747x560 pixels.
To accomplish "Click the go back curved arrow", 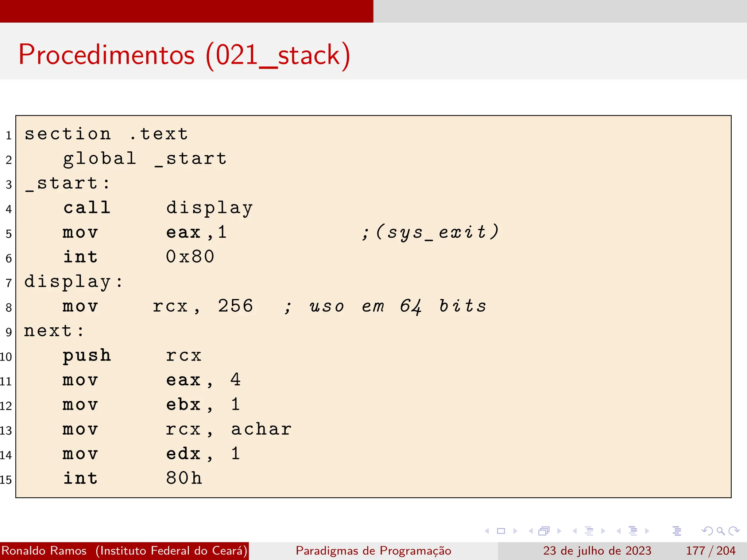I will (x=707, y=531).
